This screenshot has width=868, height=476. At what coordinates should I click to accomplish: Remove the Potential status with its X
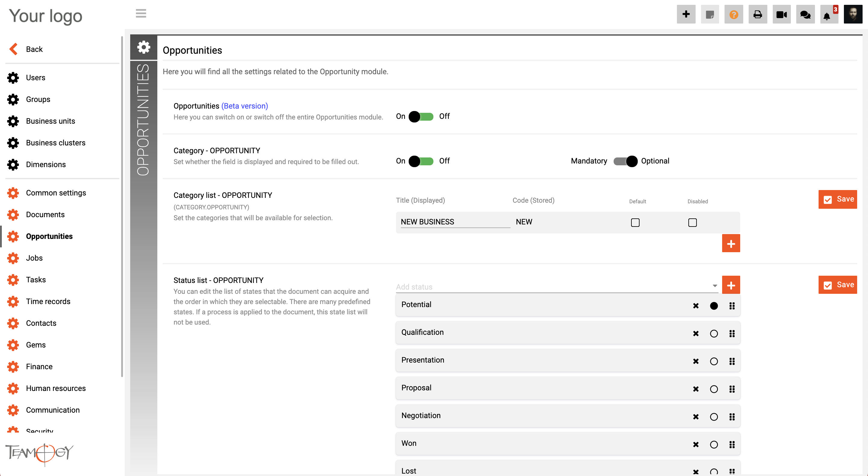(x=696, y=306)
